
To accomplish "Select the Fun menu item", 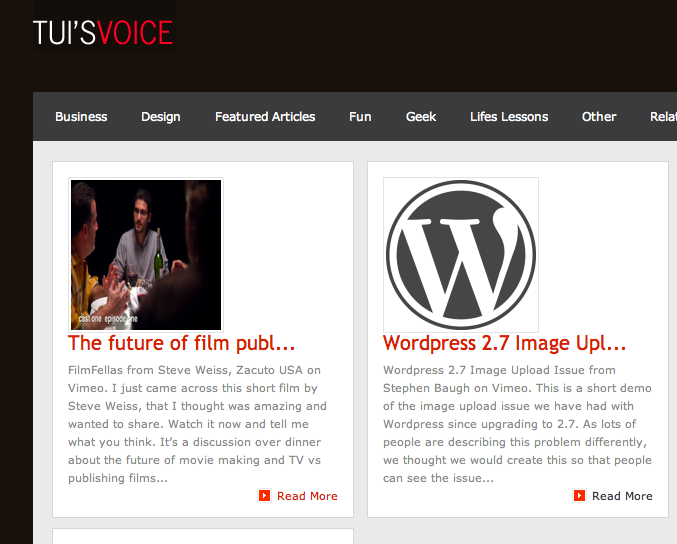I will pos(360,117).
